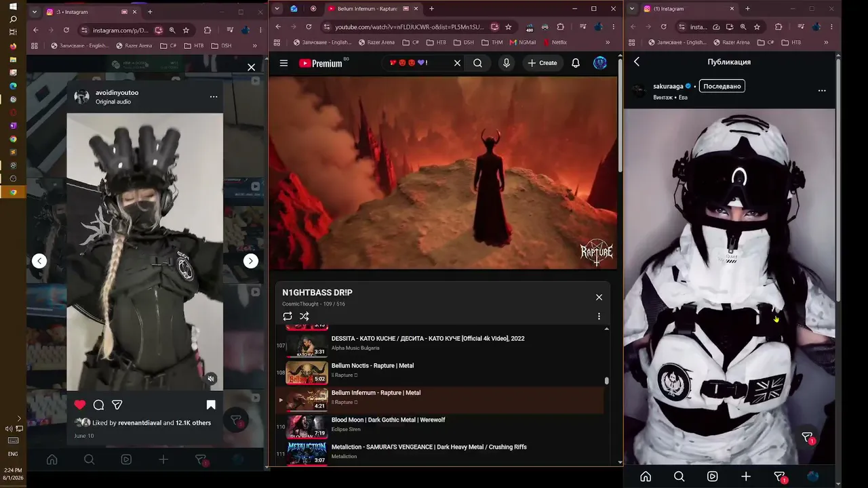Open the YouTube guide hamburger menu
Image resolution: width=868 pixels, height=488 pixels.
[x=283, y=63]
